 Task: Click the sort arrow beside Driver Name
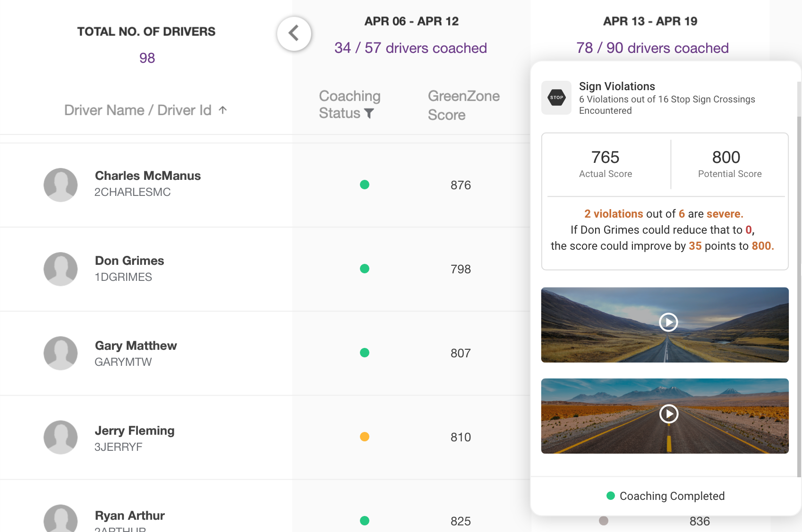click(223, 110)
